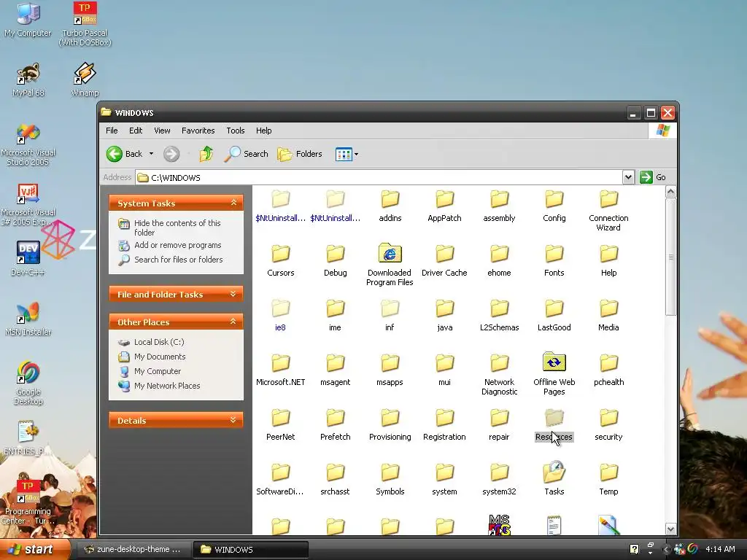Viewport: 747px width, 560px height.
Task: Select the Cursors folder
Action: click(281, 260)
